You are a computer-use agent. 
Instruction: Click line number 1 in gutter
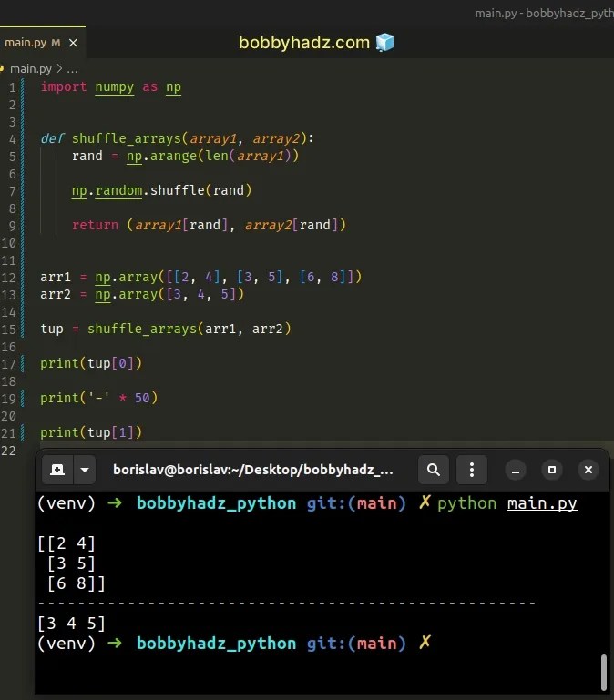point(13,87)
